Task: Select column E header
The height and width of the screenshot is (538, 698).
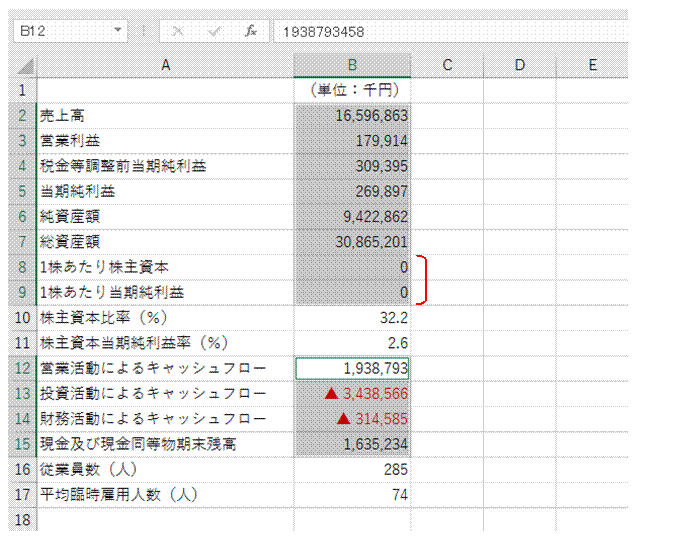Action: click(x=592, y=65)
